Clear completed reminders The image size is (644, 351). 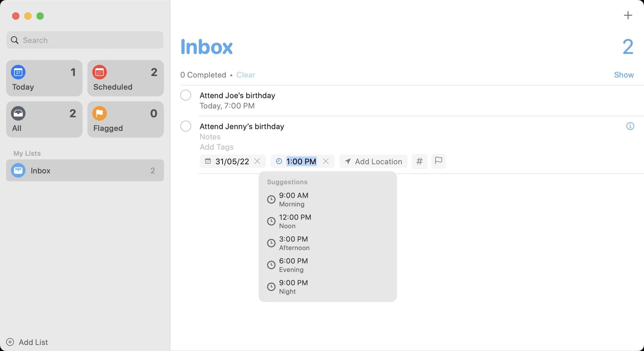[x=246, y=75]
